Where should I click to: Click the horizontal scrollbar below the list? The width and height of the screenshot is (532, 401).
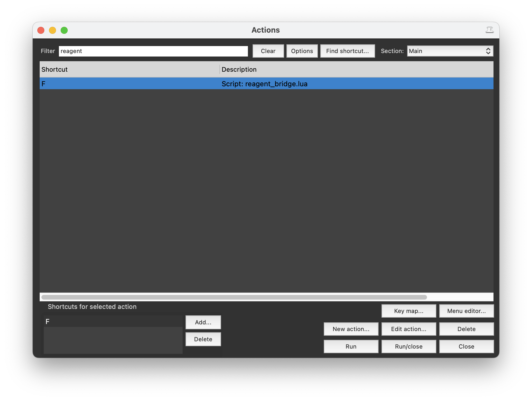233,296
